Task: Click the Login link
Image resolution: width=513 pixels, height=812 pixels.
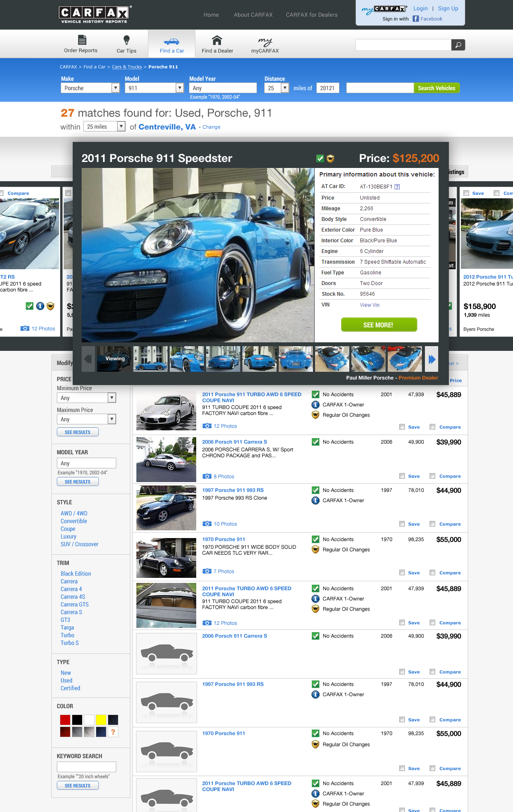Action: [420, 8]
